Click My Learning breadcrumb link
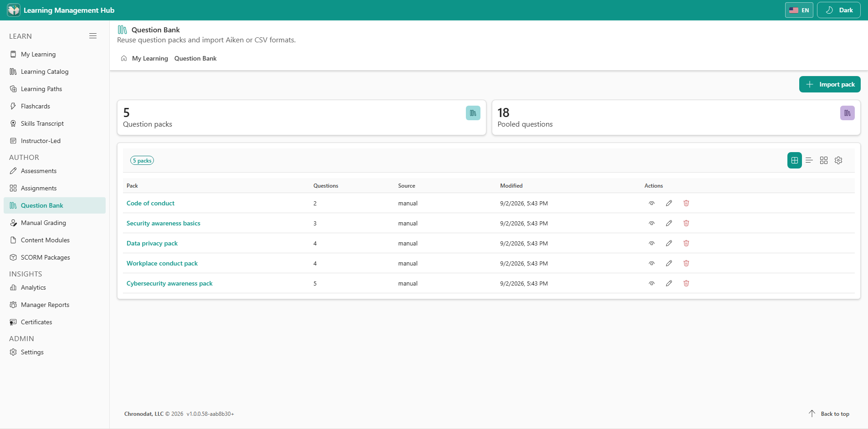Viewport: 868px width, 429px height. click(150, 58)
